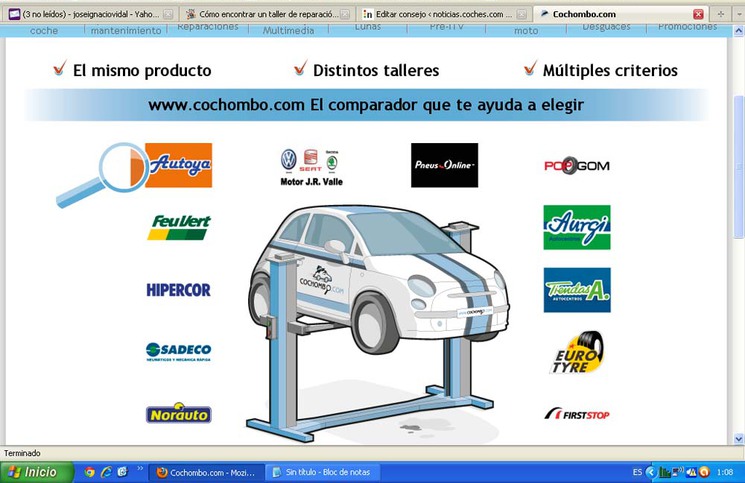Open the Pre-ITV navigation item
This screenshot has height=483, width=745.
447,27
